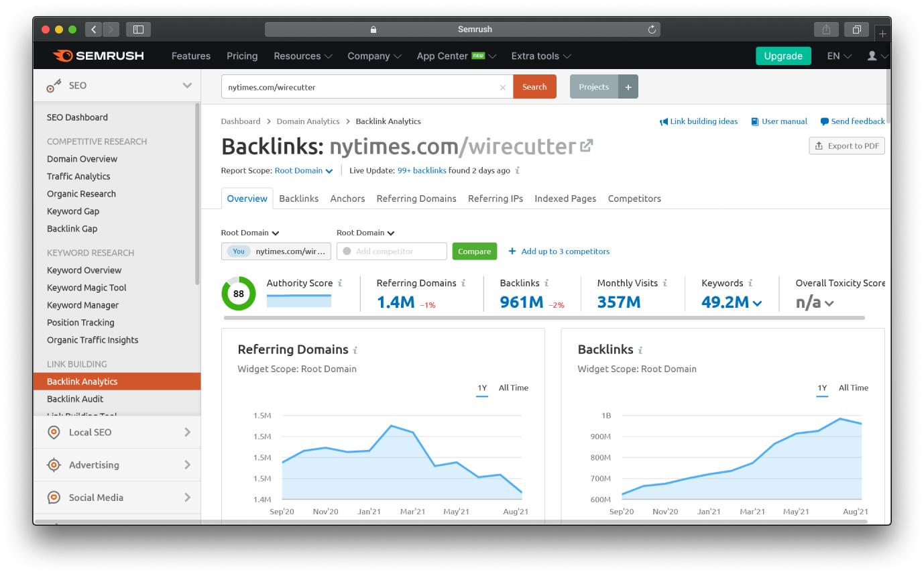Click Add up to 3 competitors

(x=559, y=251)
